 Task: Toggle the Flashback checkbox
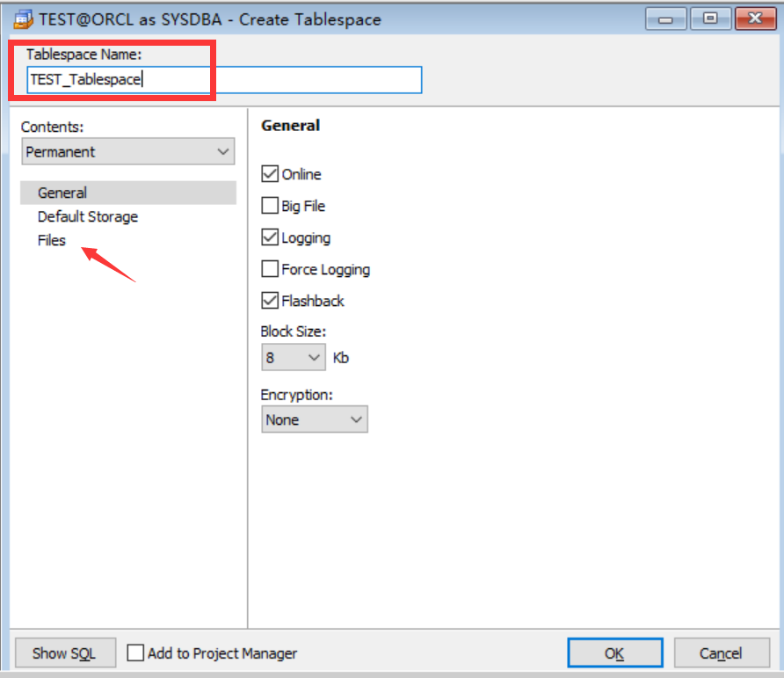(x=270, y=300)
